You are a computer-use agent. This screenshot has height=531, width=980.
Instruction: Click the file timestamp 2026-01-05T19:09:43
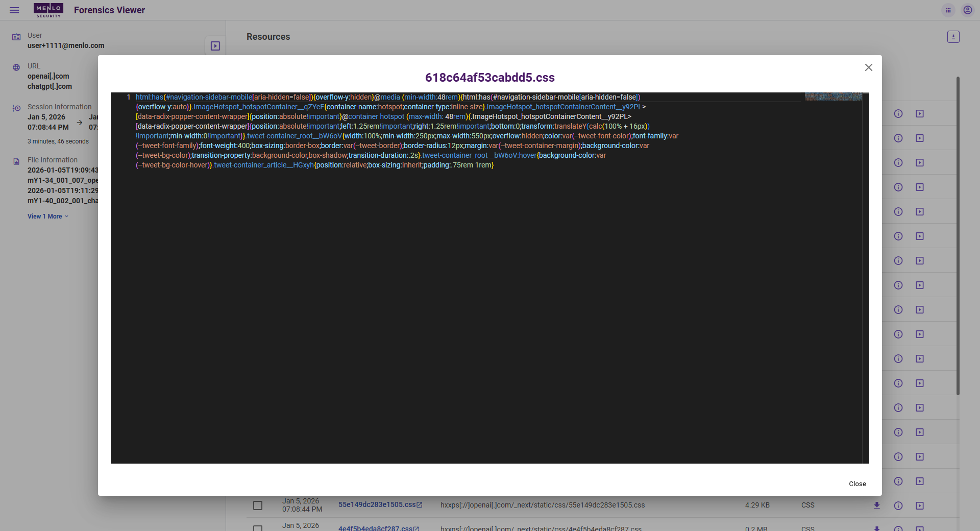tap(63, 170)
